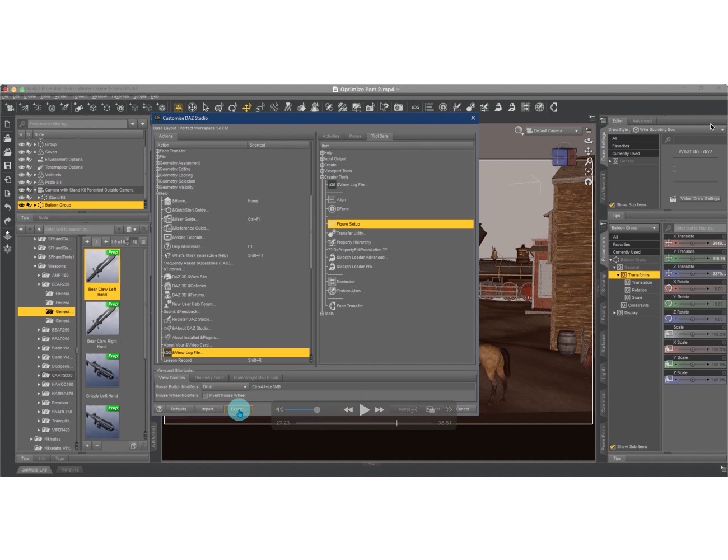Expand the Weapons folder in content tree

35,267
